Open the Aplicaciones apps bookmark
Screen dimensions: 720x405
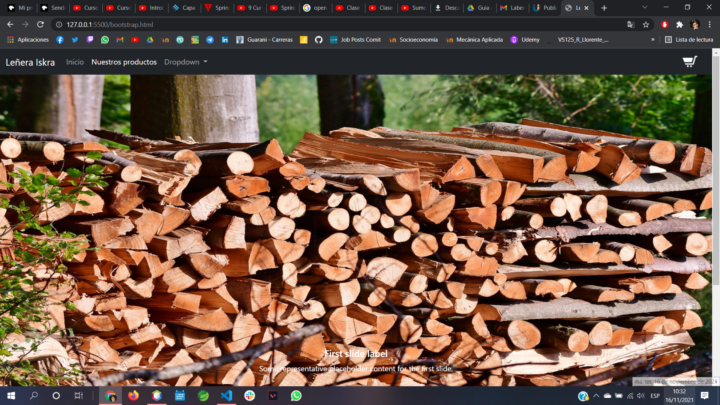tap(29, 40)
